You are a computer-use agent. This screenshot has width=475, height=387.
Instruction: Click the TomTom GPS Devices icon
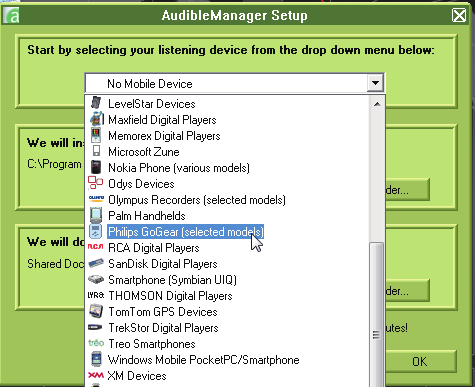(96, 311)
